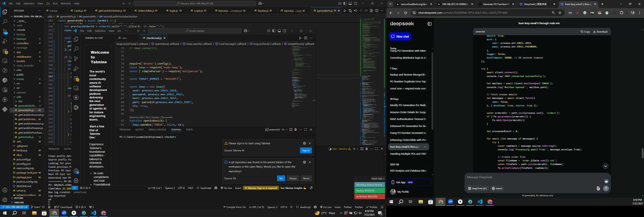644x217 pixels.
Task: Collapse the utils folder
Action: [19, 97]
